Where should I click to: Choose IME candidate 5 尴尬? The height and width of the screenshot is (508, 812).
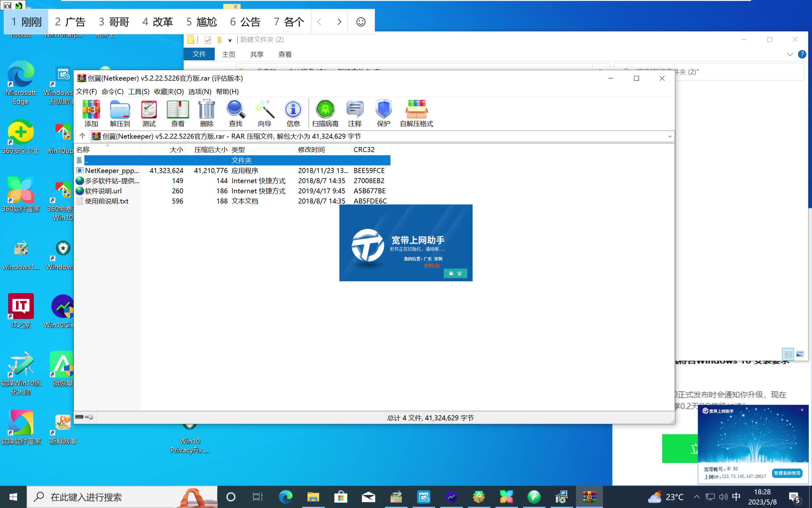(x=201, y=22)
